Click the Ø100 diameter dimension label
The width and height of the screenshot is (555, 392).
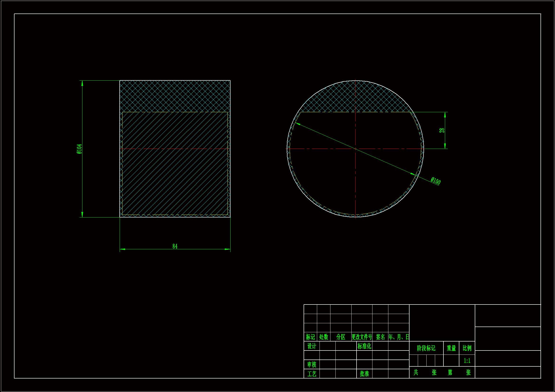tap(436, 181)
